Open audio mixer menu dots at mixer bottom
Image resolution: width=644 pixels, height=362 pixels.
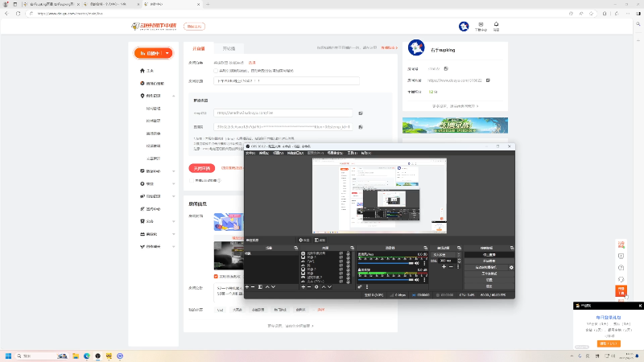coord(367,287)
